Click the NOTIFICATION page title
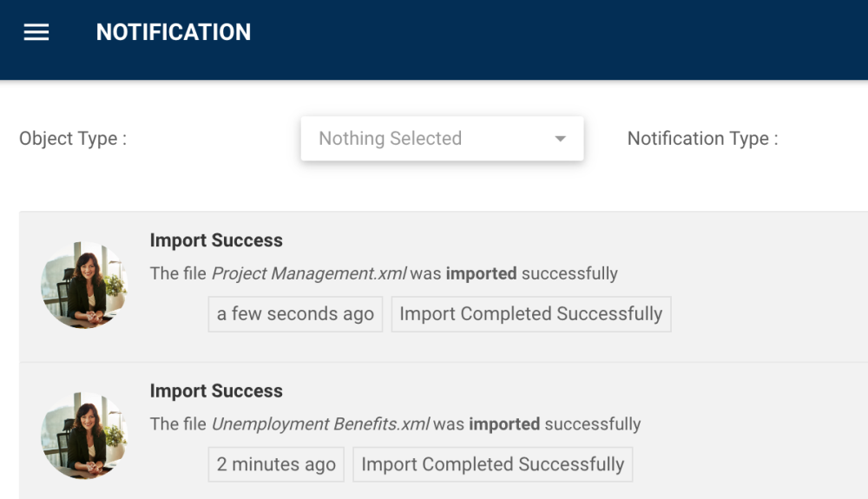This screenshot has height=499, width=868. pos(174,32)
